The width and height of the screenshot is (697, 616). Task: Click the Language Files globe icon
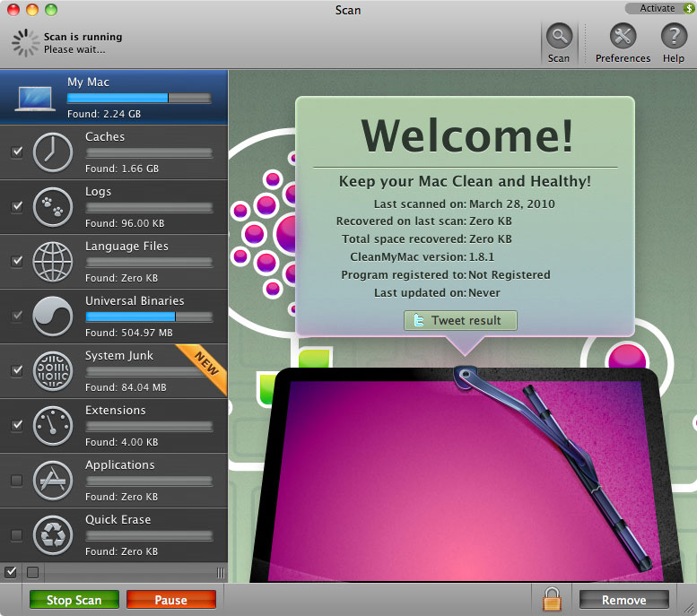(x=52, y=261)
